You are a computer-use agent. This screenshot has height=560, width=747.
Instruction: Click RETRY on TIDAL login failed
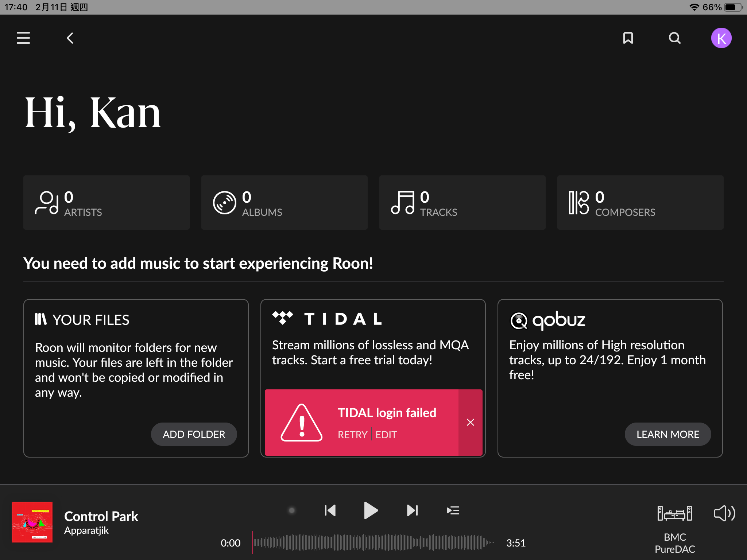click(352, 435)
